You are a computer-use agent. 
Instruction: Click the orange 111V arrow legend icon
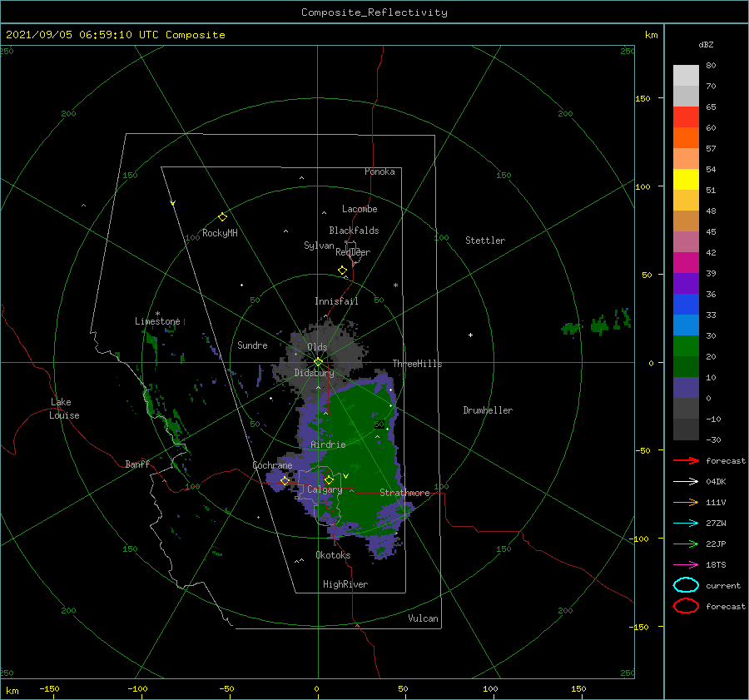click(x=686, y=502)
